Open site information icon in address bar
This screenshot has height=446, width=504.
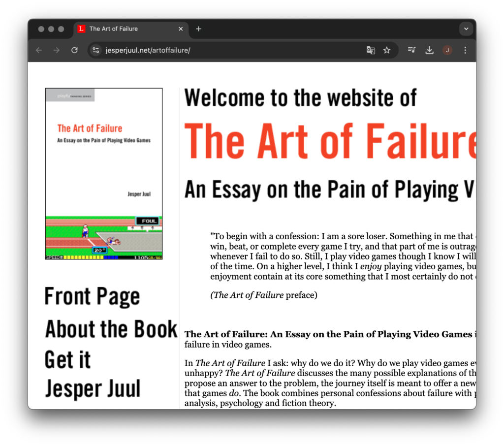click(x=96, y=50)
